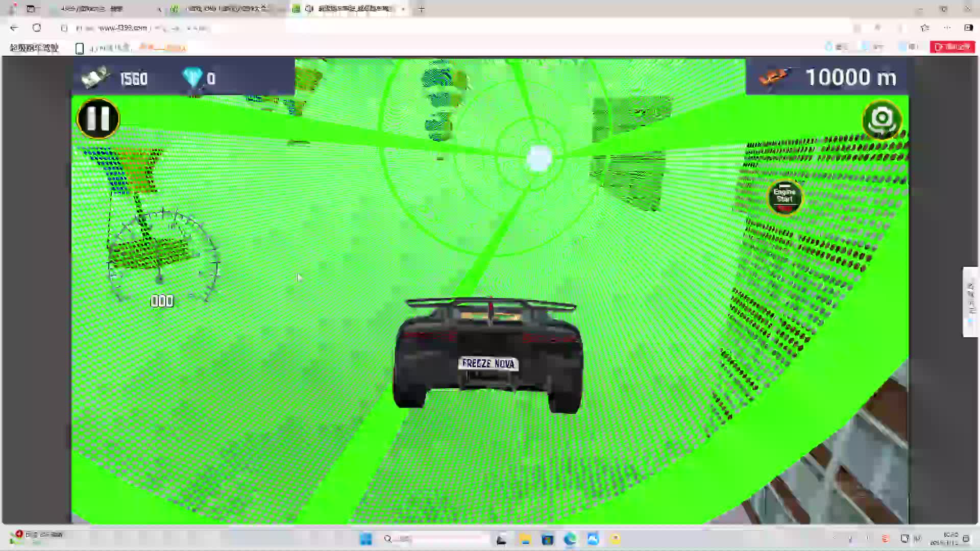Toggle the Engine Start button

click(785, 197)
